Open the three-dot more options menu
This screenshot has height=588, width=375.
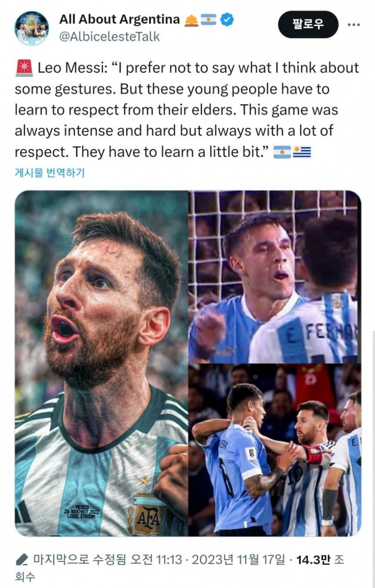pos(354,24)
